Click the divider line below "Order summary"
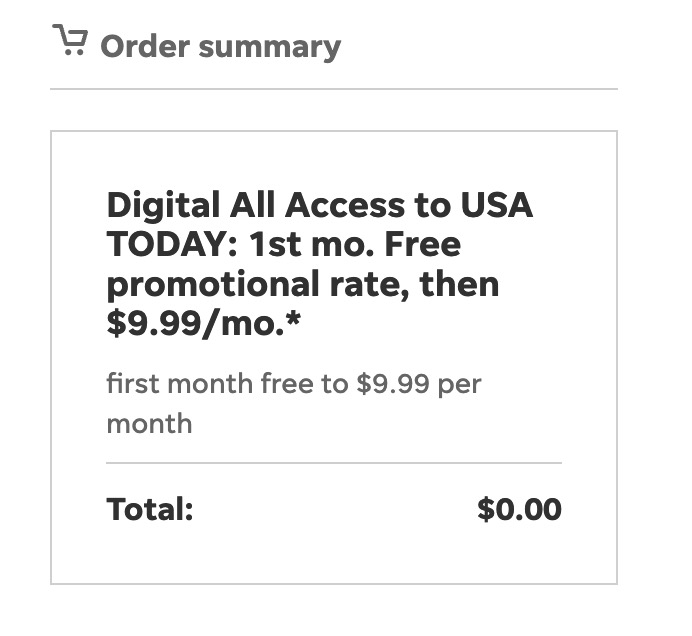The width and height of the screenshot is (692, 636). (x=333, y=89)
